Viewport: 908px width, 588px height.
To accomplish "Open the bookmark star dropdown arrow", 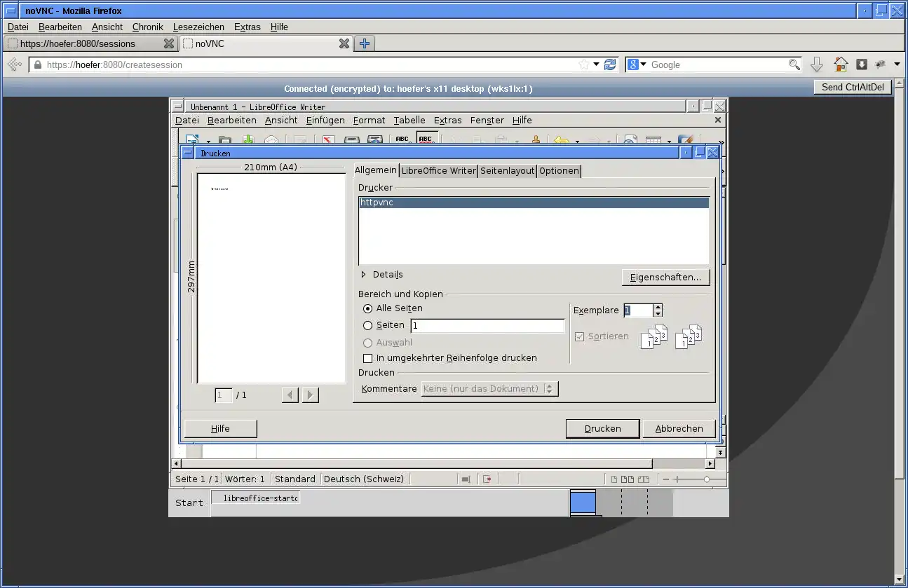I will point(596,64).
